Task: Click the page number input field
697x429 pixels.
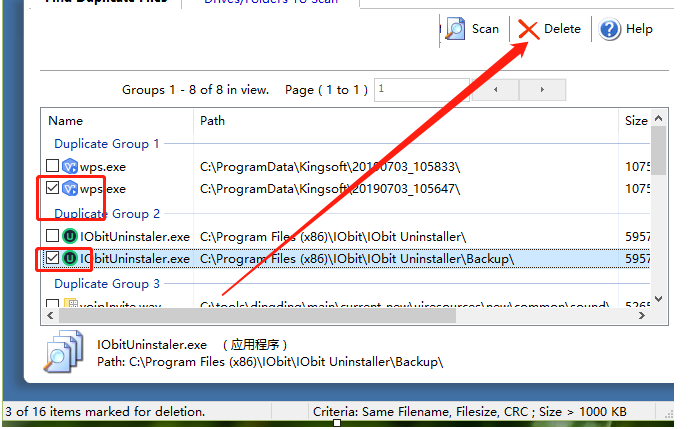Action: tap(422, 90)
